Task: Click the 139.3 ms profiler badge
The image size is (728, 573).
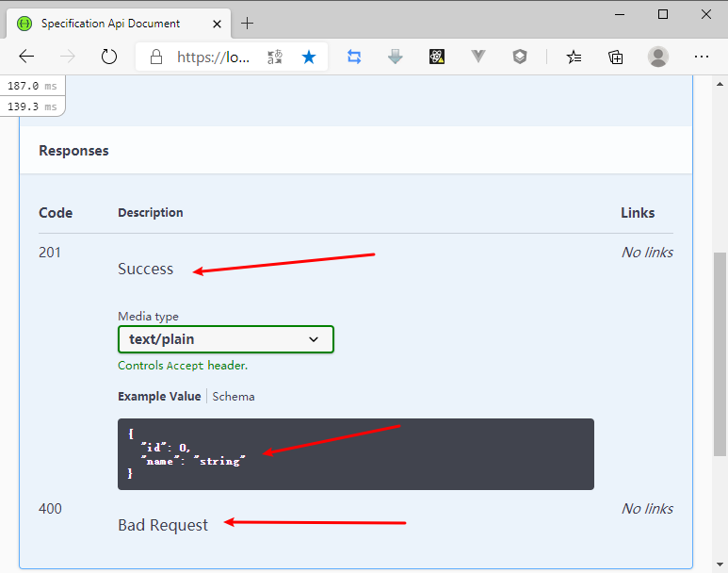Action: (32, 106)
